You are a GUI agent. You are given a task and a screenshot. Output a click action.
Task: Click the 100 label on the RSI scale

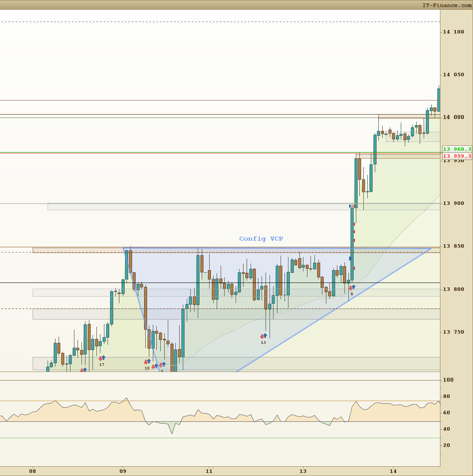click(448, 380)
